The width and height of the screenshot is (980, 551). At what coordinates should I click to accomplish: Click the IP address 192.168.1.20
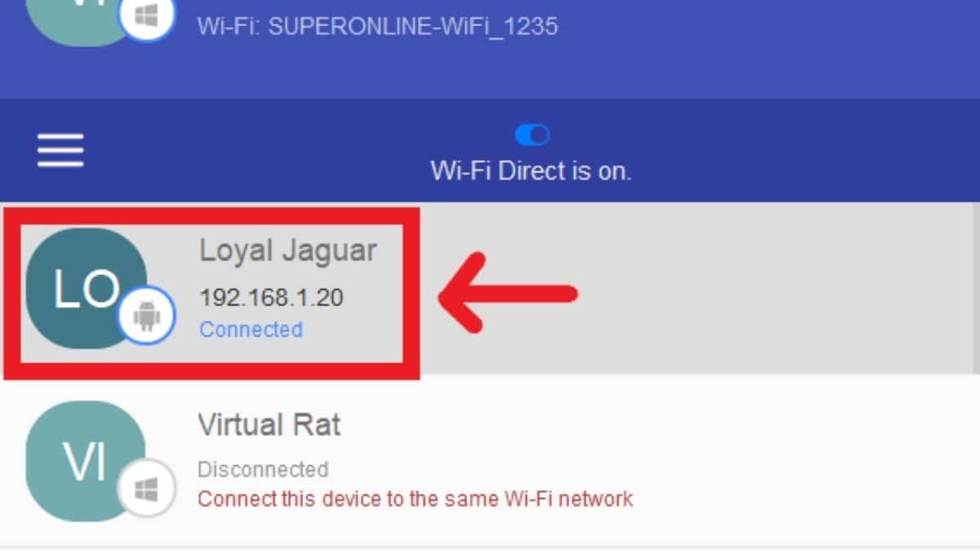(x=271, y=298)
